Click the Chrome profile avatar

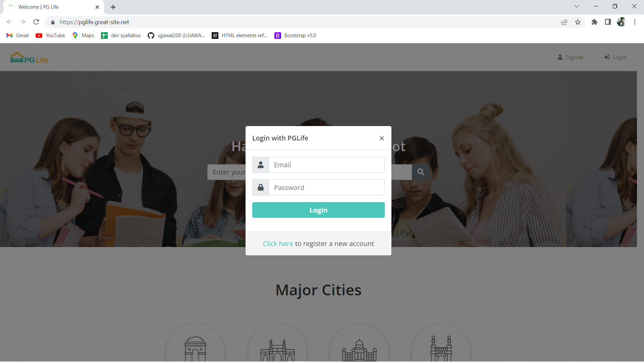tap(621, 22)
